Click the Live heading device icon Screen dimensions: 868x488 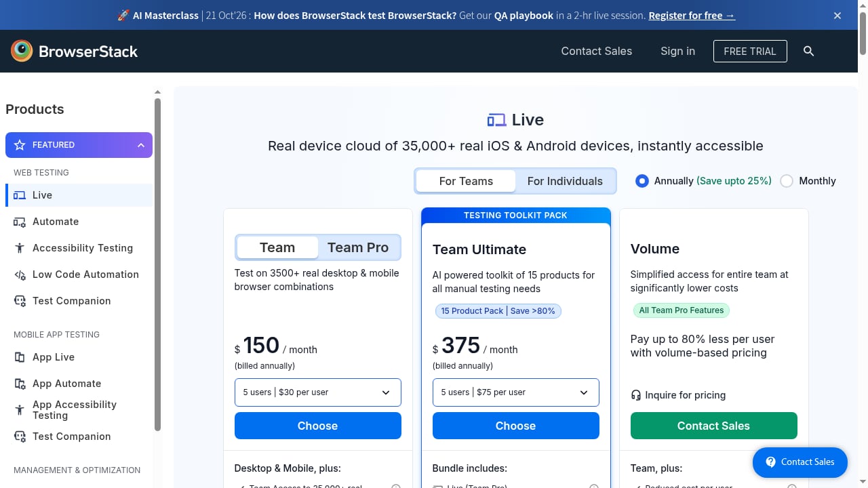496,120
